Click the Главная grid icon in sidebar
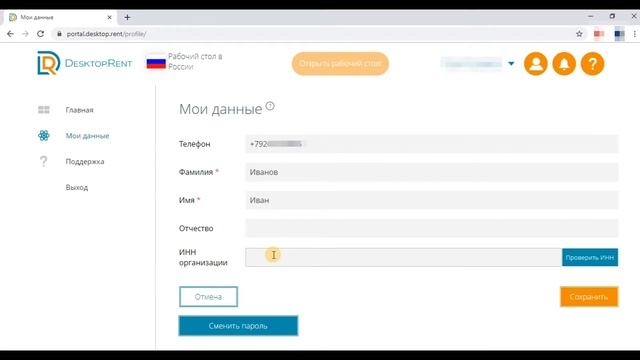 tap(44, 110)
